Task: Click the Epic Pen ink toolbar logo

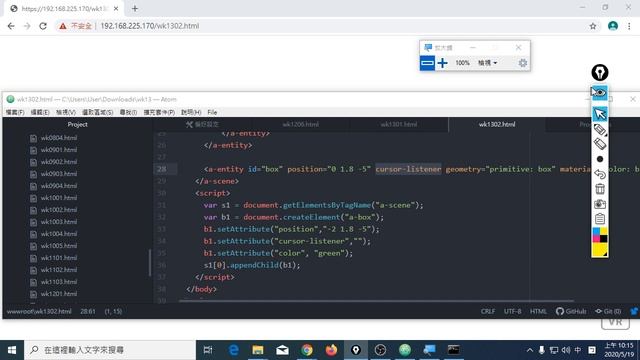Action: pos(600,73)
